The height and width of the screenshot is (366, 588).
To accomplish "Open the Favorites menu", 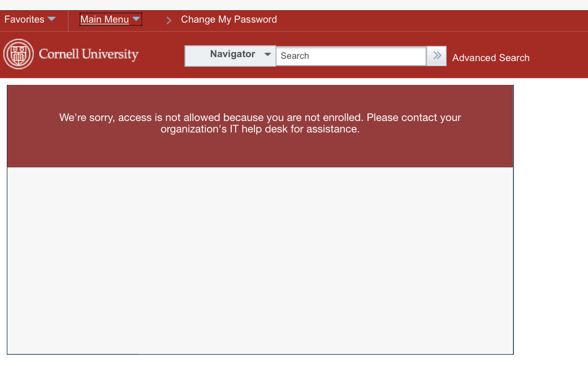I will point(24,19).
